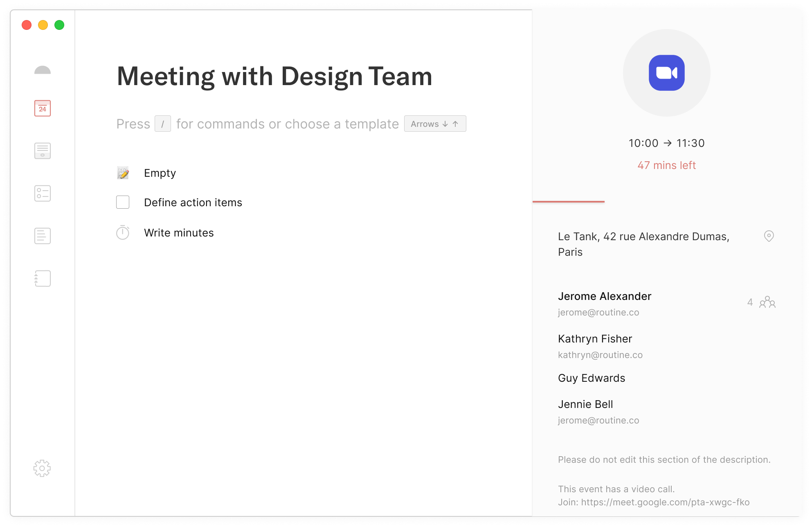Select attendee Kathryn Fisher
812x527 pixels.
click(x=595, y=339)
